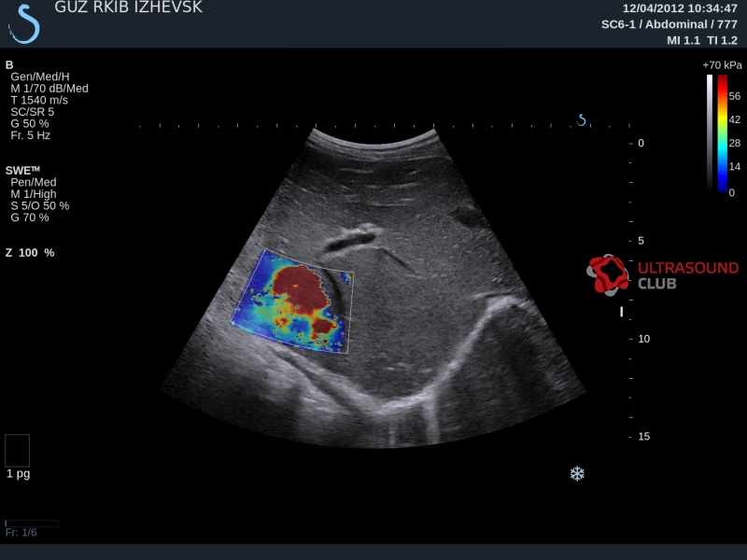Click the G 70 % SWE gain value
Viewport: 747px width, 560px height.
click(30, 217)
